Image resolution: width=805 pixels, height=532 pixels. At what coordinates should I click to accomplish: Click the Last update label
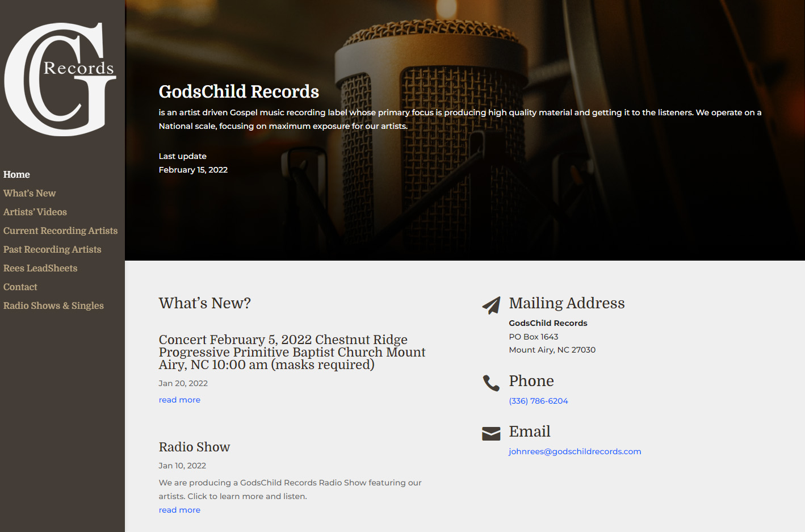point(183,156)
